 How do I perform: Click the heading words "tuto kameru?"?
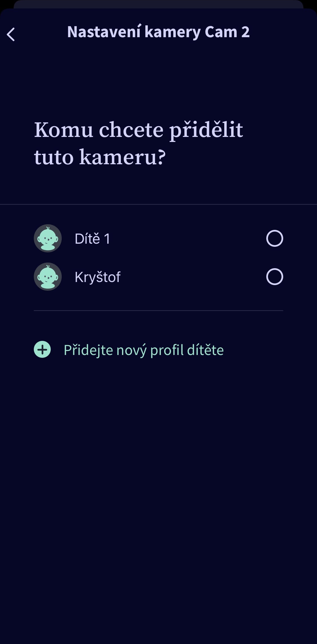[x=100, y=157]
